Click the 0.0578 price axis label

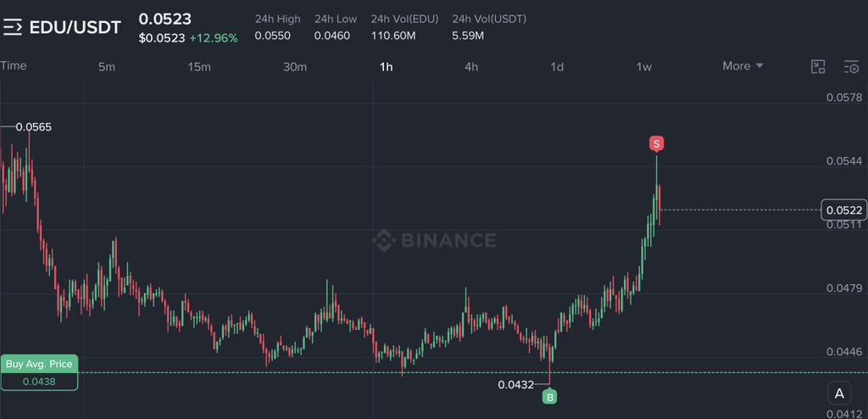pyautogui.click(x=844, y=98)
